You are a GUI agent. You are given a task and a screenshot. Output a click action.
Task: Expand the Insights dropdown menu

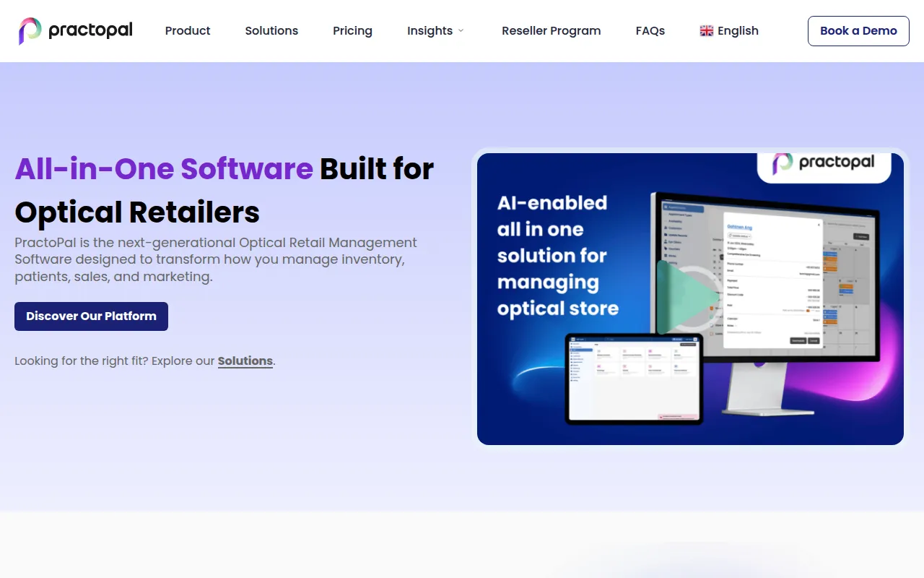click(436, 30)
